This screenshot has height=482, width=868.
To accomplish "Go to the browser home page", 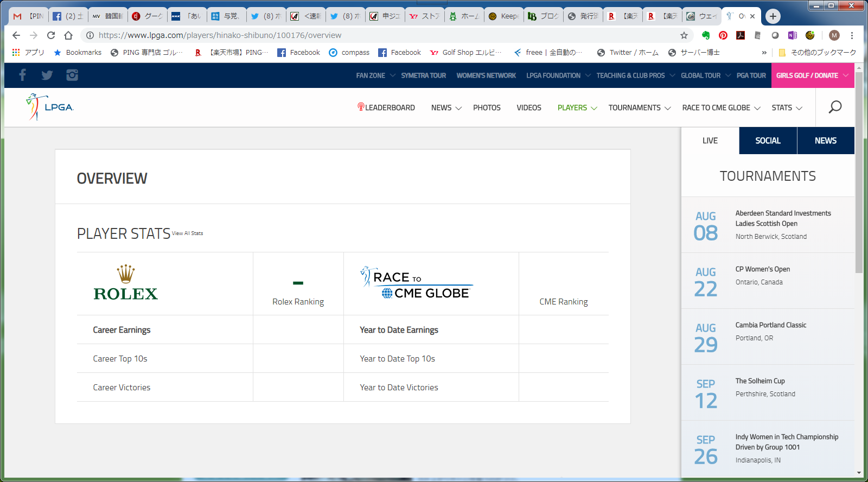I will 68,35.
